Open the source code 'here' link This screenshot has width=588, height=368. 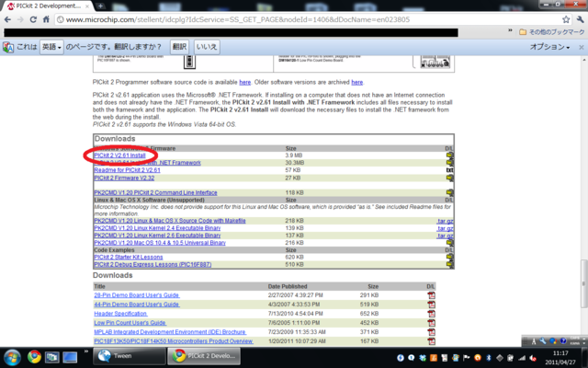point(245,82)
